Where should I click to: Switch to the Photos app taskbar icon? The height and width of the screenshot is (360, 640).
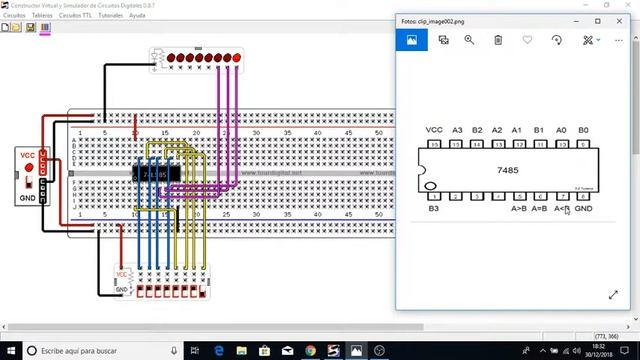356,351
